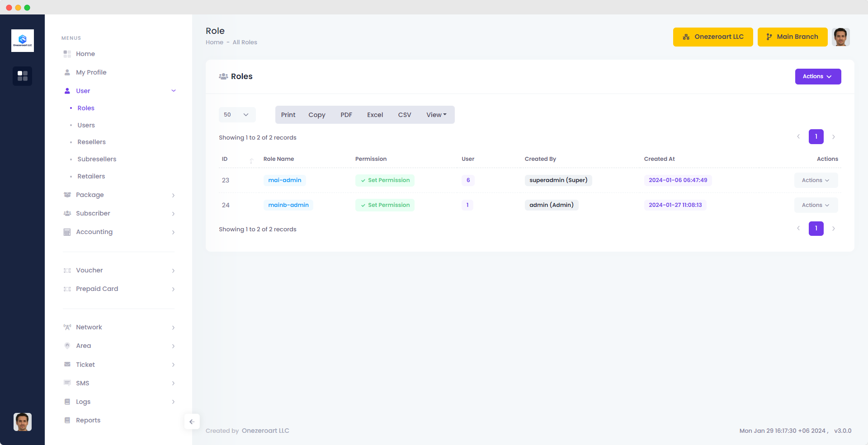Select Users in the User submenu

click(x=86, y=125)
